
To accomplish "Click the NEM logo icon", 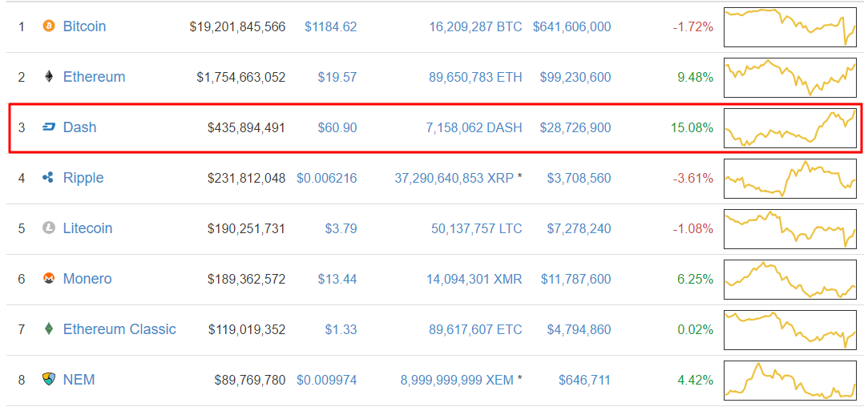I will point(49,380).
